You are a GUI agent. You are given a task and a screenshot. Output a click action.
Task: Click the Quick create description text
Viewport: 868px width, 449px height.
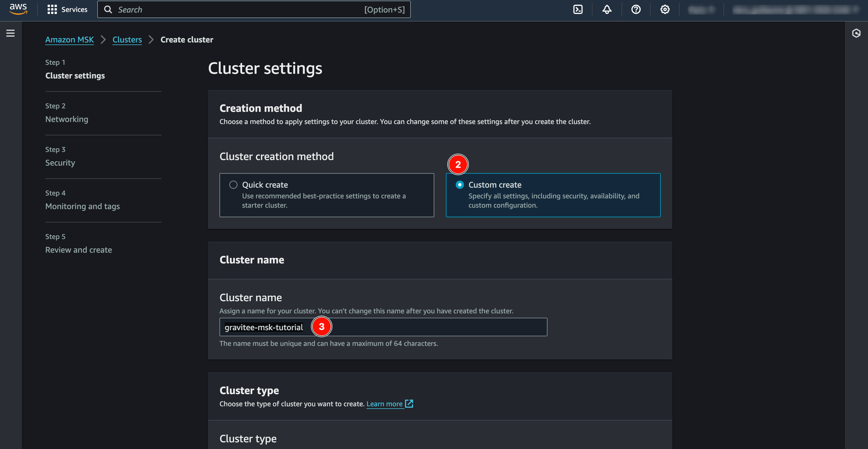(x=324, y=201)
